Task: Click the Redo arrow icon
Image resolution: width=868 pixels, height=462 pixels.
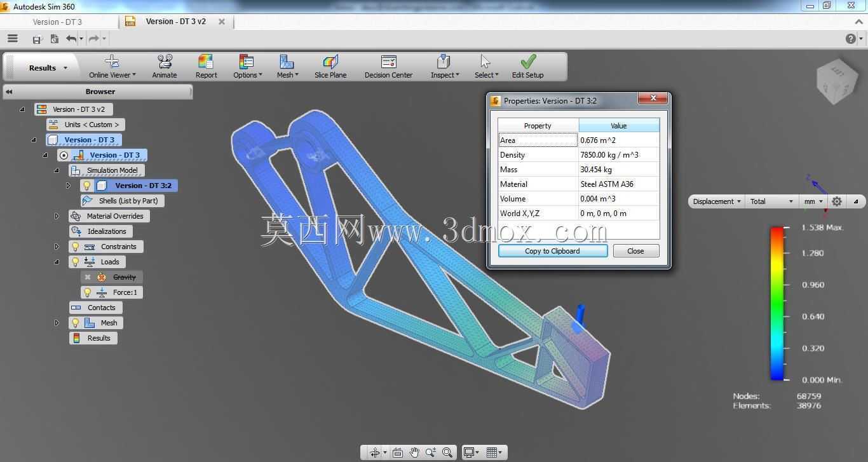Action: (94, 39)
